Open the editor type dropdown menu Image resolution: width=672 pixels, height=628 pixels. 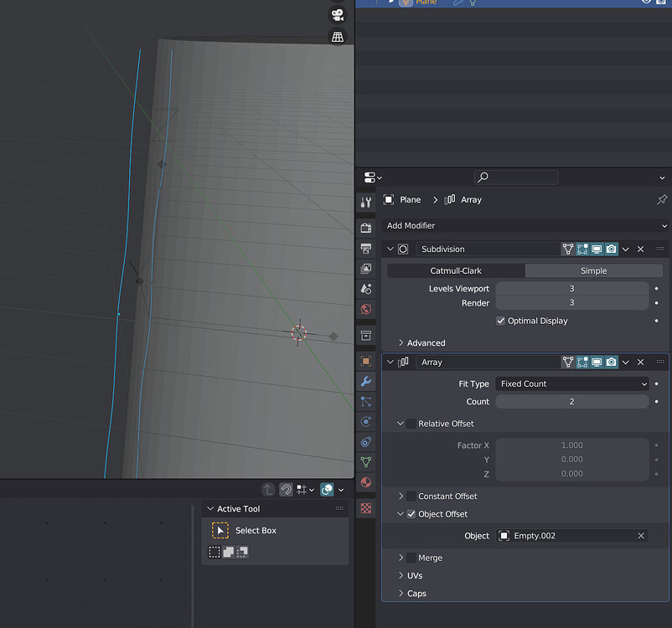coord(372,177)
